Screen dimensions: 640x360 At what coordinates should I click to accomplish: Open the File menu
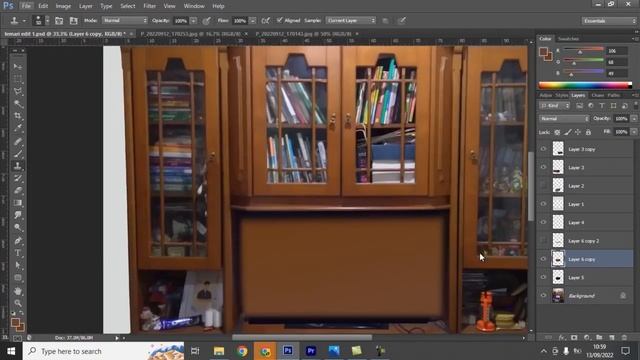coord(26,6)
